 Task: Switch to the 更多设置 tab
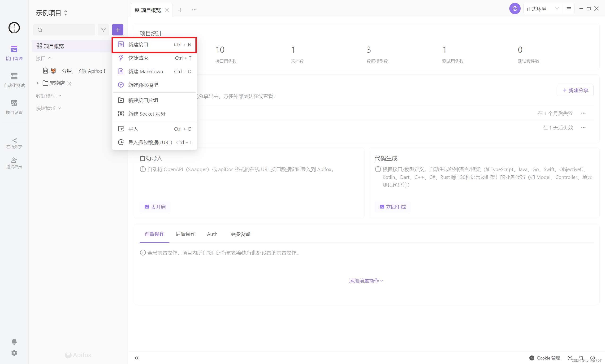[240, 234]
